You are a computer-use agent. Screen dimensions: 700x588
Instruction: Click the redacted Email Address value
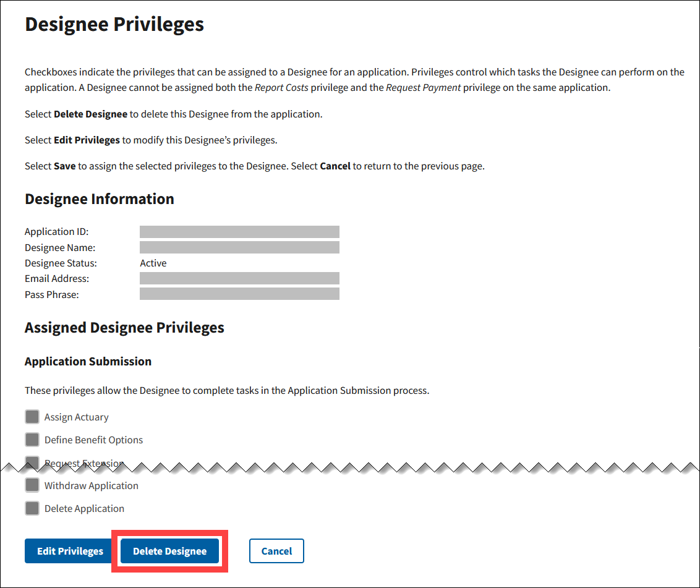[239, 278]
